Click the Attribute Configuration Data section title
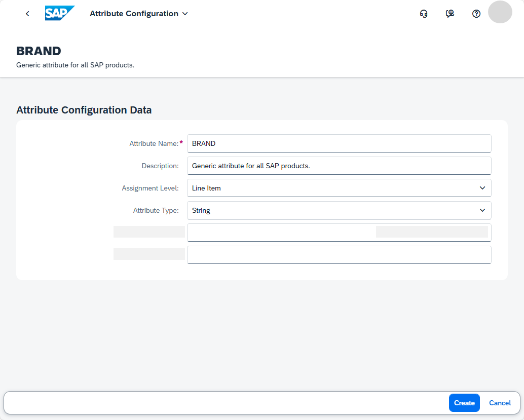524x420 pixels. click(x=84, y=110)
